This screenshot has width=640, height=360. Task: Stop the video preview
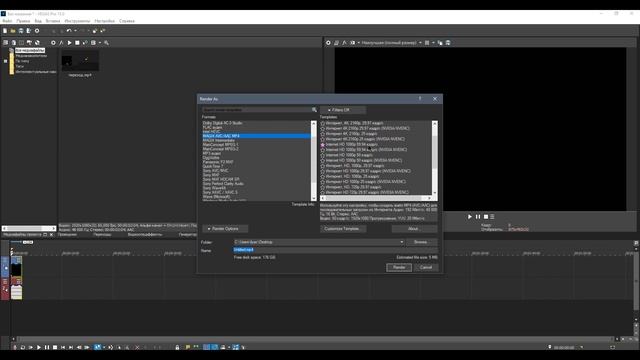coord(486,217)
